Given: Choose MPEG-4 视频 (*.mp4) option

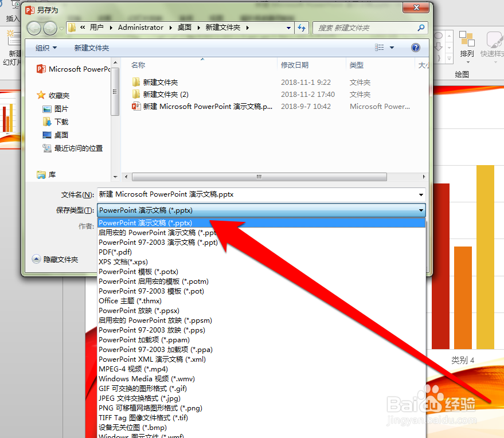Looking at the screenshot, I should 261,369.
